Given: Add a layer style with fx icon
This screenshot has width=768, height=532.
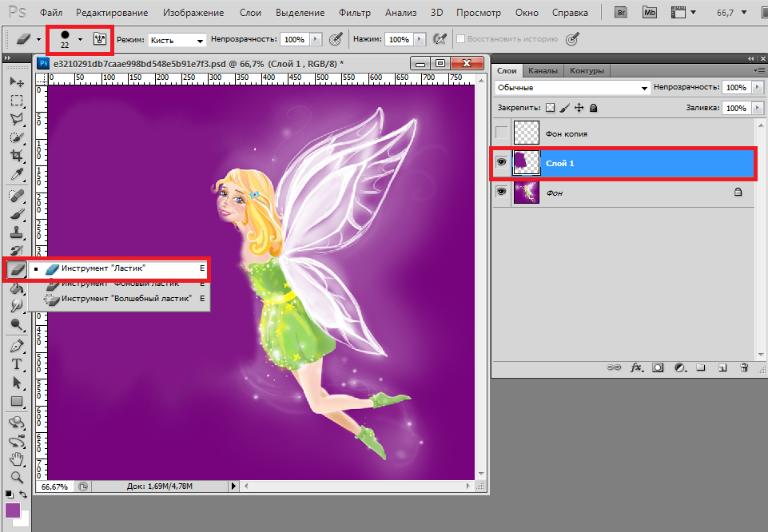Looking at the screenshot, I should pyautogui.click(x=636, y=367).
